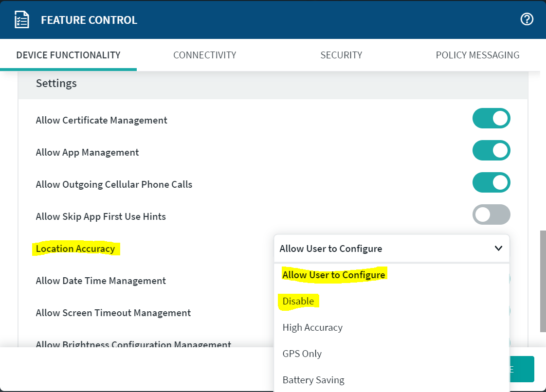The image size is (546, 392).
Task: Choose Battery Saving from the dropdown list
Action: pos(313,380)
